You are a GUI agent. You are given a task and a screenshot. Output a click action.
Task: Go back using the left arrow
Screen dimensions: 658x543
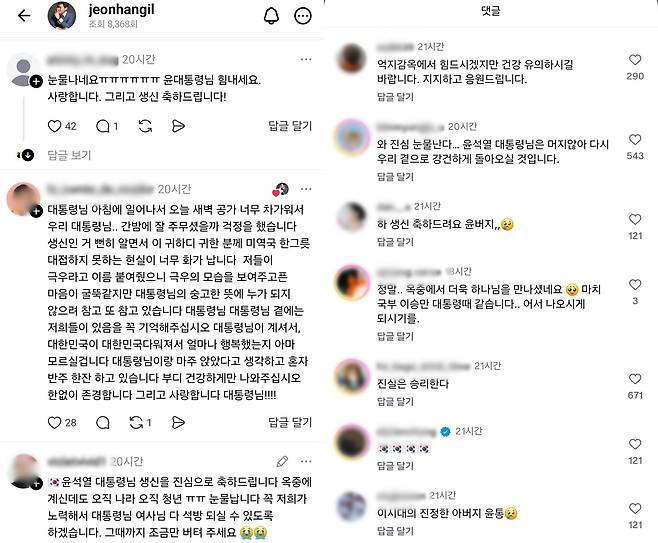point(24,16)
